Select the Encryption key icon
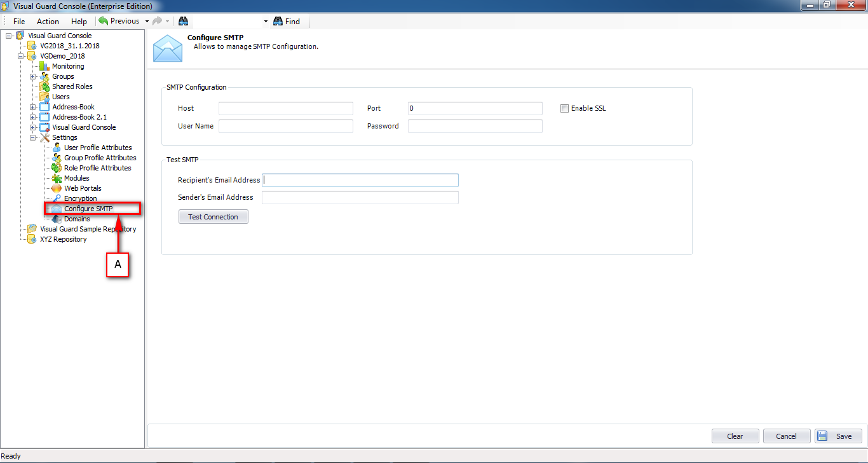Image resolution: width=868 pixels, height=463 pixels. click(x=56, y=198)
